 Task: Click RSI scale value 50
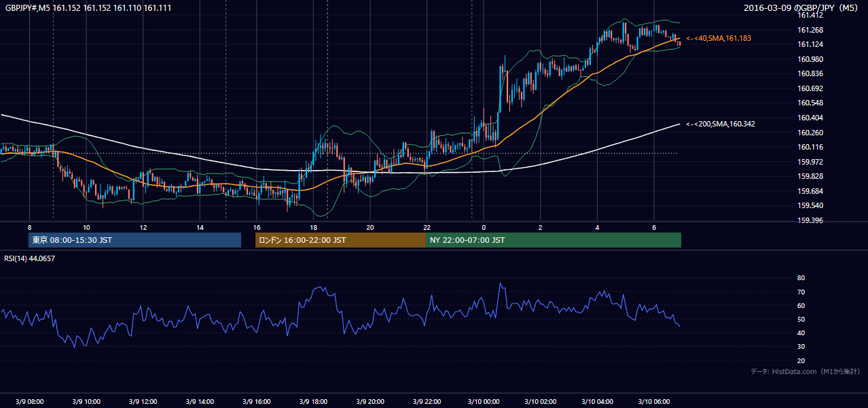click(x=801, y=320)
